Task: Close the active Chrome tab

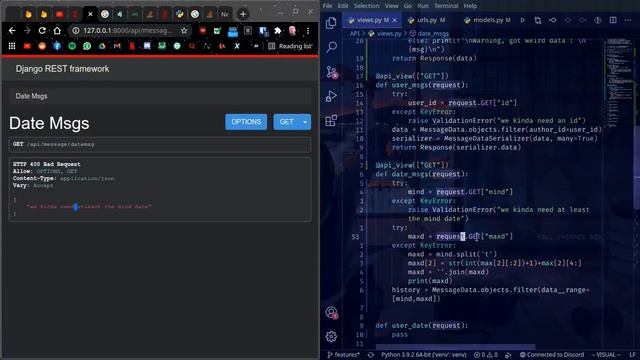Action: pos(90,14)
